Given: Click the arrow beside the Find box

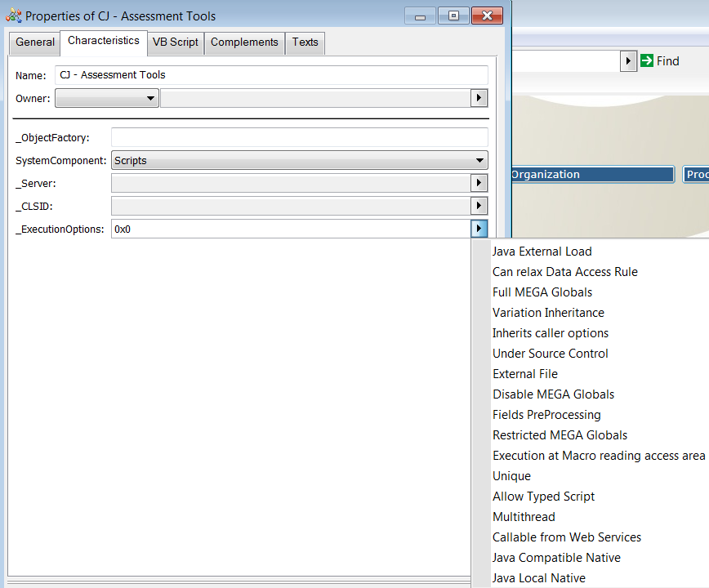Looking at the screenshot, I should click(628, 60).
